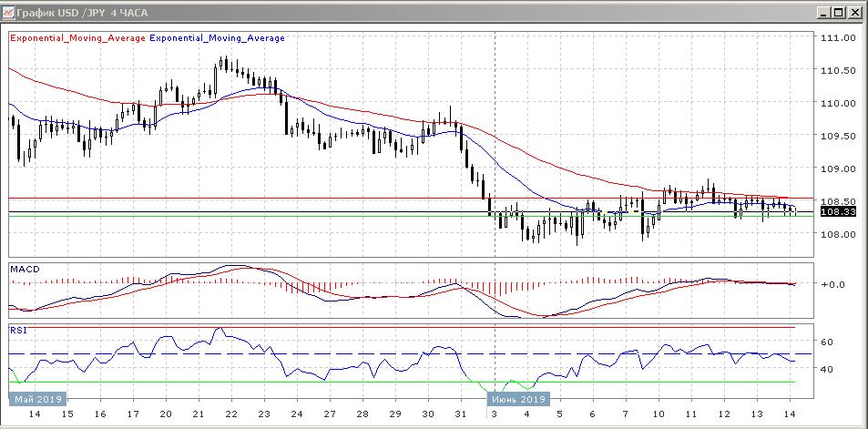868x429 pixels.
Task: Click the current price tag 108.33
Action: [x=835, y=211]
